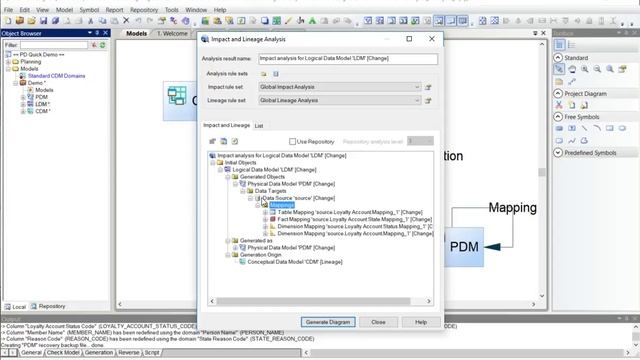
Task: Click the Cut scissors icon in the main toolbar
Action: pos(91,20)
